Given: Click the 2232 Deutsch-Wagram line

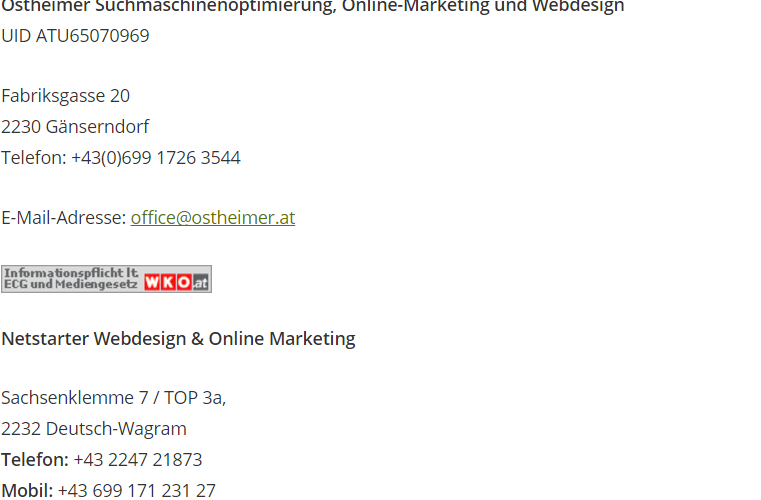Looking at the screenshot, I should [94, 429].
